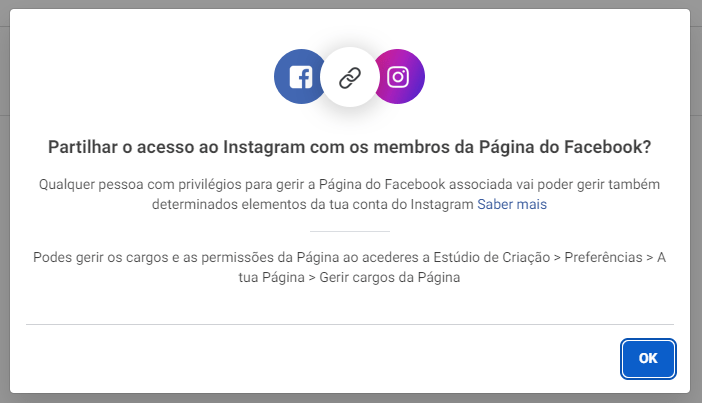This screenshot has width=702, height=403.
Task: Click the paragraph starting with Podes gerir
Action: 350,268
